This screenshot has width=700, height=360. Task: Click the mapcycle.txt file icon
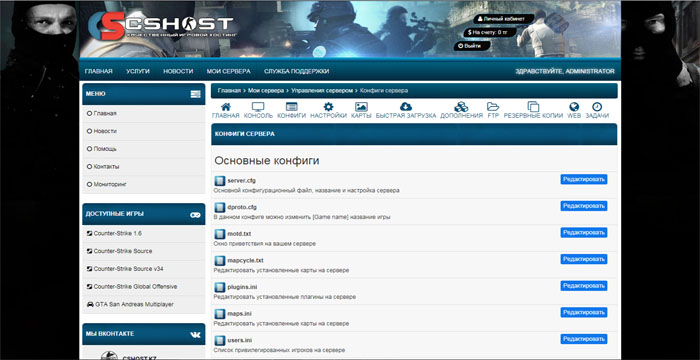(x=219, y=261)
